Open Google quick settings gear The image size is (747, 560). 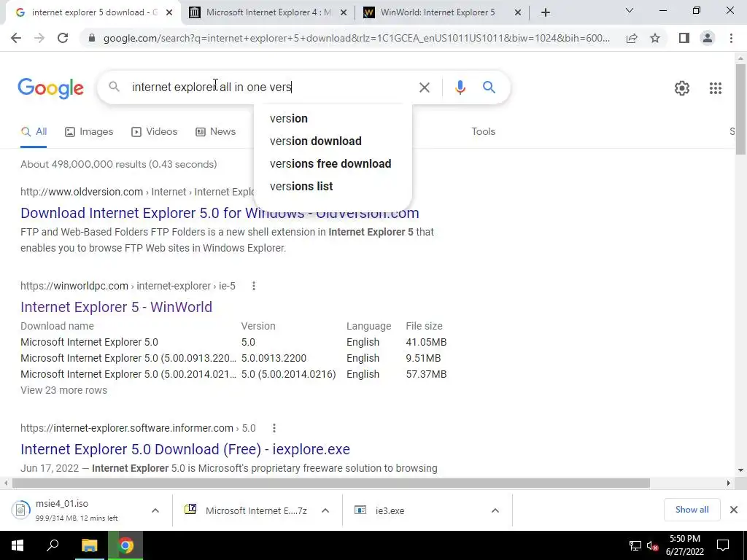(x=682, y=88)
